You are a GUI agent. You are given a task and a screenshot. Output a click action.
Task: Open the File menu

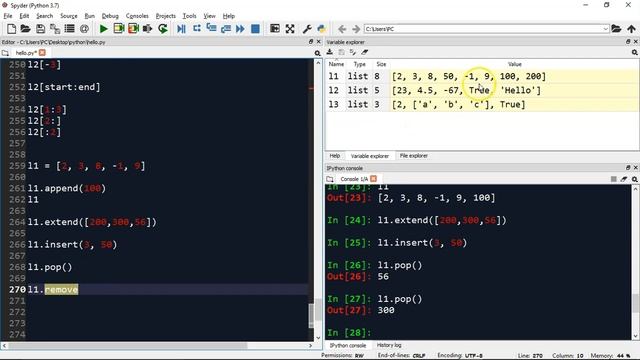point(8,16)
